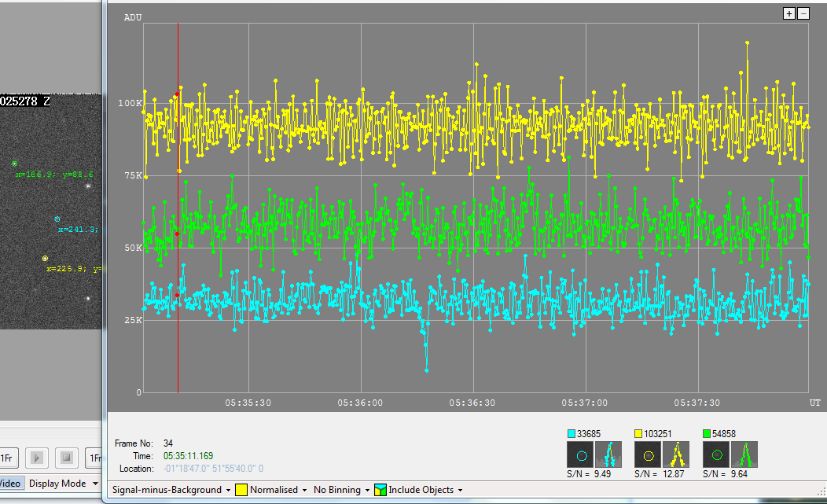Zoom out the light curve with minus button
The height and width of the screenshot is (504, 827).
pyautogui.click(x=803, y=13)
